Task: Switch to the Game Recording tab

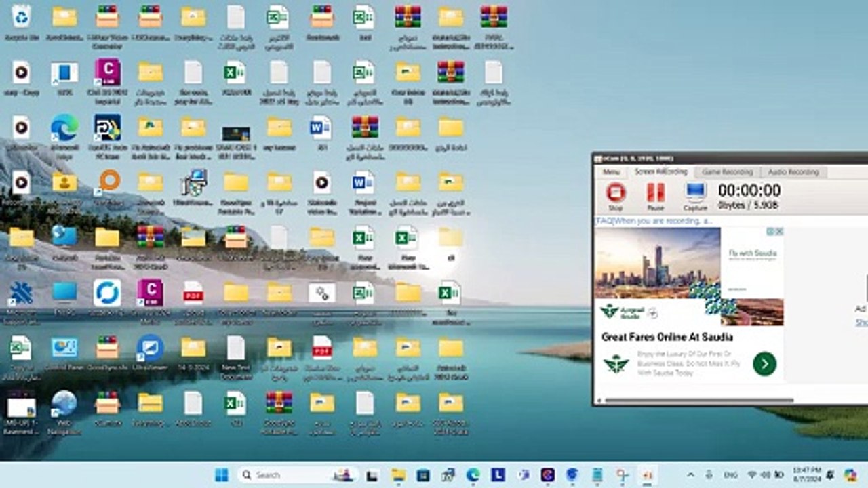Action: (727, 172)
